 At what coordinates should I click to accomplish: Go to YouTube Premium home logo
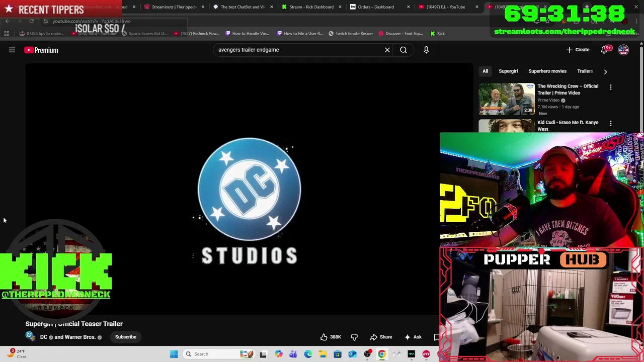click(41, 50)
